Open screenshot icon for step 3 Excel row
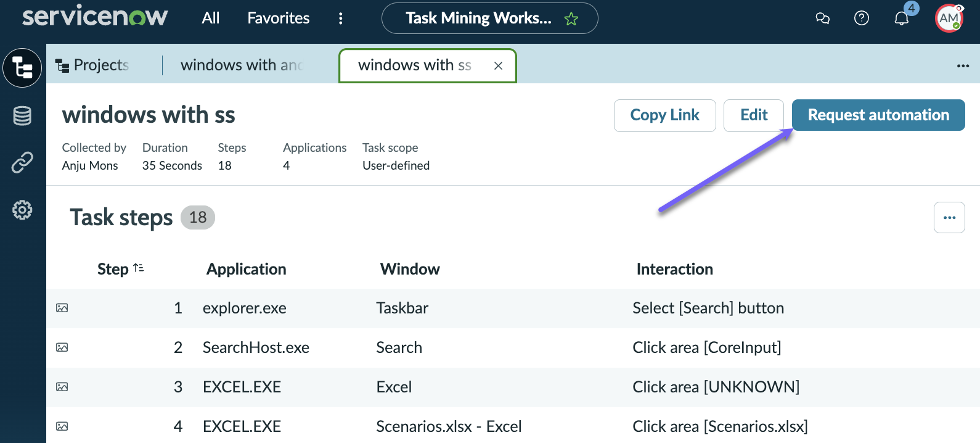980x443 pixels. [x=62, y=387]
